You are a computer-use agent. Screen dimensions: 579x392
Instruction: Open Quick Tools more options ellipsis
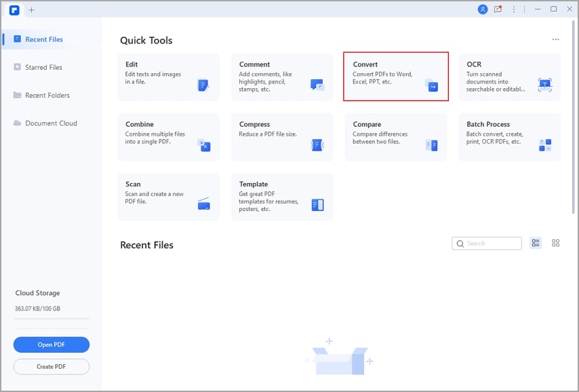pos(555,39)
